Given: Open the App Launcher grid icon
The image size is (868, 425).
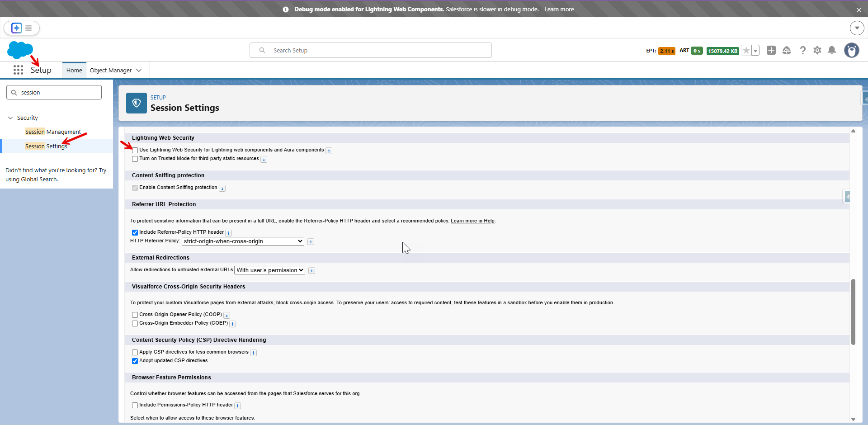Looking at the screenshot, I should click(x=18, y=70).
